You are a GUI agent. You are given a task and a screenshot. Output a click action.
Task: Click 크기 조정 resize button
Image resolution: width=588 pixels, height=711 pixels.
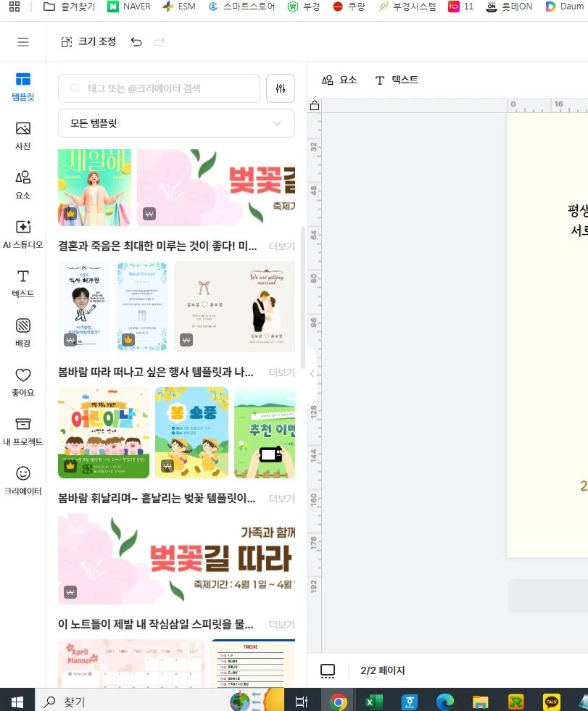click(x=88, y=42)
